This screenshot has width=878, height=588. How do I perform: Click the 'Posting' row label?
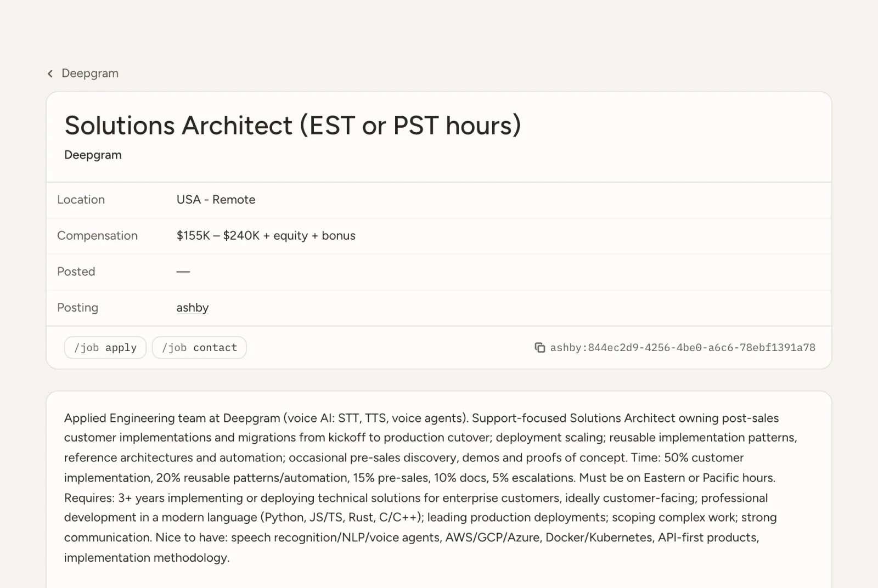click(x=77, y=308)
